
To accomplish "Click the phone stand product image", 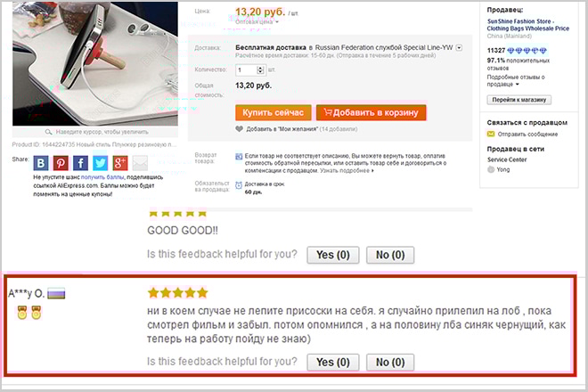I will pyautogui.click(x=95, y=64).
